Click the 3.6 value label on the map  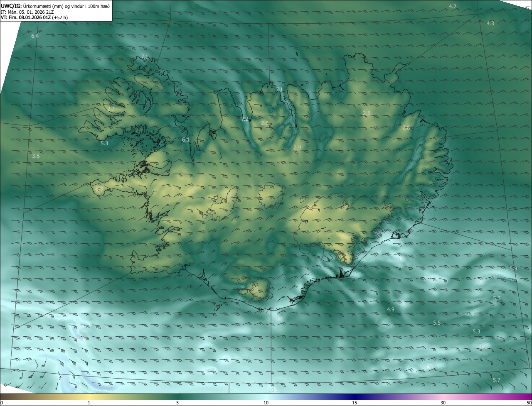36,156
